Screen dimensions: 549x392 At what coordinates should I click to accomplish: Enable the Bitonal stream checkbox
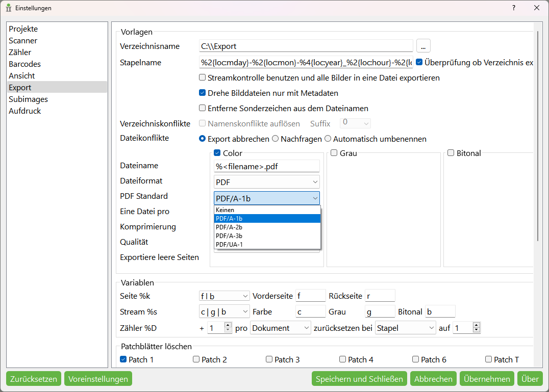pyautogui.click(x=451, y=153)
